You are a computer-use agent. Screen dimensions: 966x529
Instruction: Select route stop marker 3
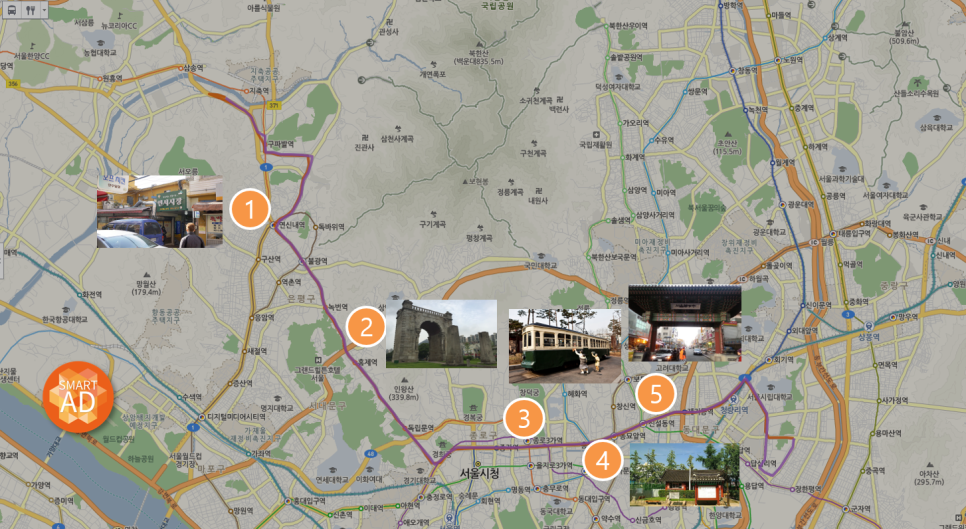[524, 419]
